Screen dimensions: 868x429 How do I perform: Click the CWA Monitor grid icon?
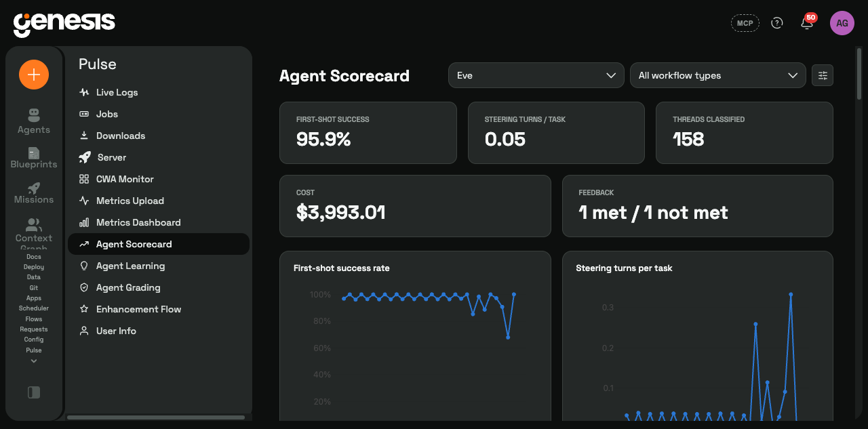(84, 179)
